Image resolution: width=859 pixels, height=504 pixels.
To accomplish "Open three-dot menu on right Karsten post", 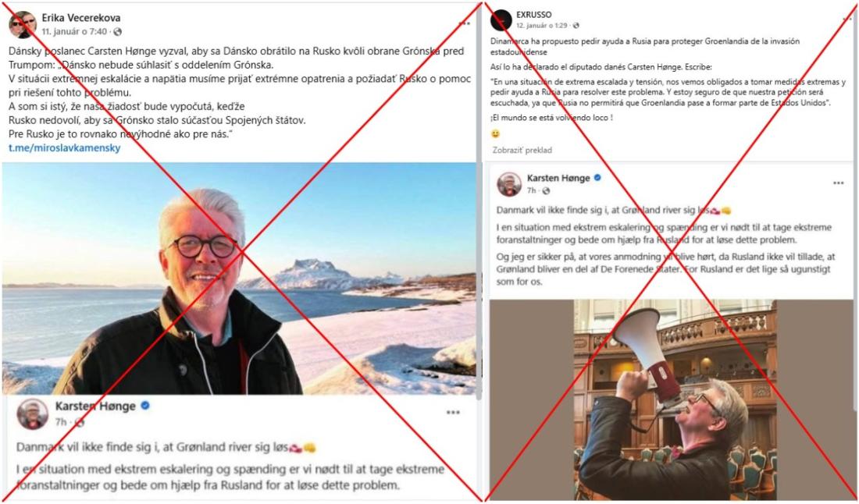I will [838, 183].
